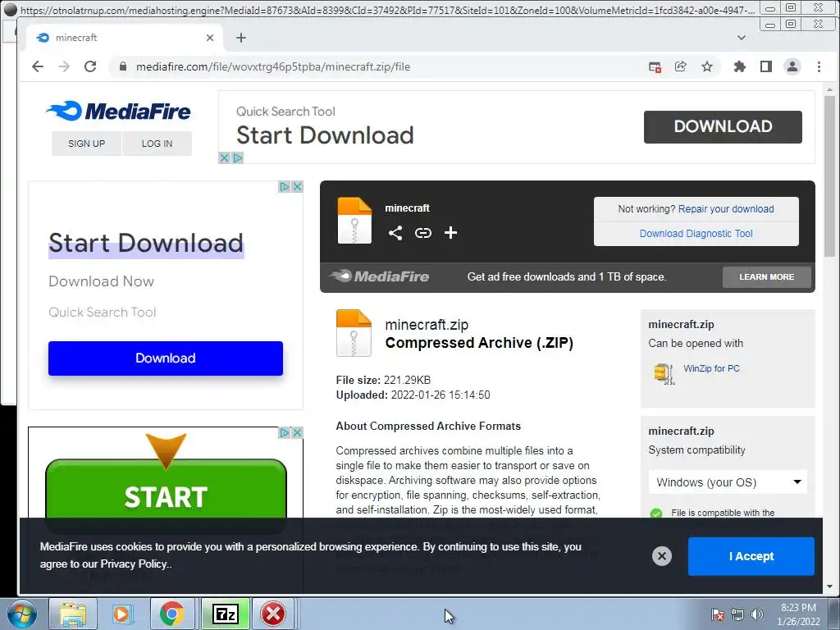Screen dimensions: 840x630
Task: Open the Windows (your OS) dropdown
Action: pyautogui.click(x=728, y=482)
